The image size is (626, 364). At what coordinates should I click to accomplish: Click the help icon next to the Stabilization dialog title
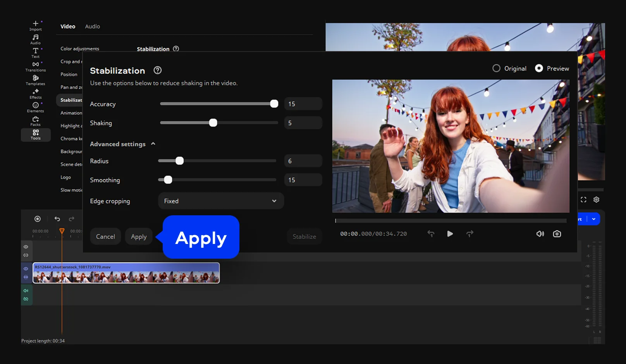coord(157,70)
